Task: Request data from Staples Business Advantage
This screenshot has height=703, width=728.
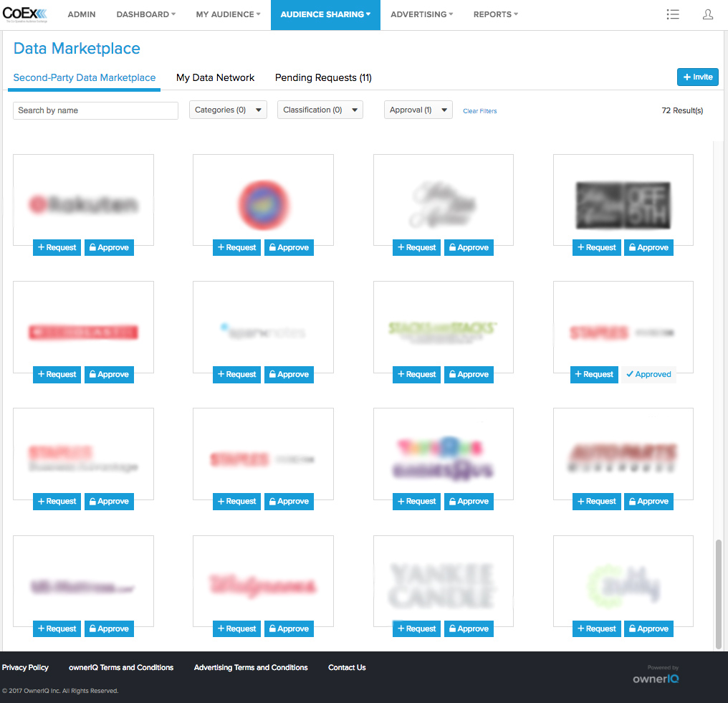Action: pyautogui.click(x=57, y=502)
